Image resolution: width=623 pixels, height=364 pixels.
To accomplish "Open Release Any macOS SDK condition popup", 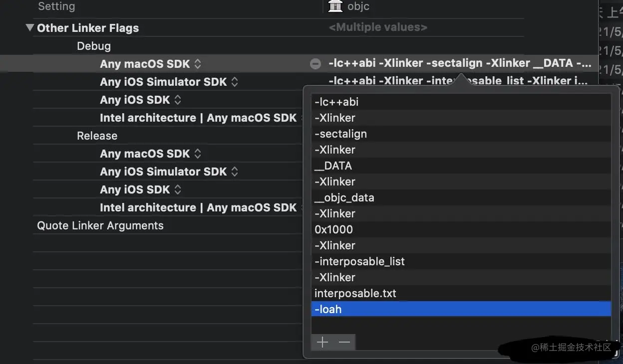I will coord(198,154).
